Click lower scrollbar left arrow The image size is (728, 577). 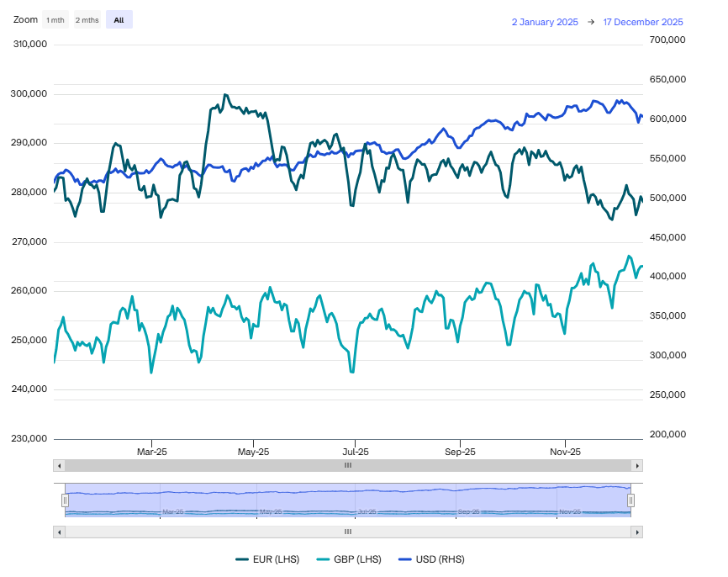pos(59,532)
